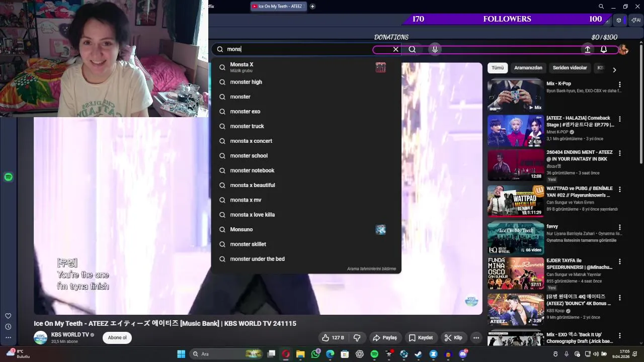Select the Aramanızdan filter chip
Screen dimensions: 644x362
click(x=528, y=68)
